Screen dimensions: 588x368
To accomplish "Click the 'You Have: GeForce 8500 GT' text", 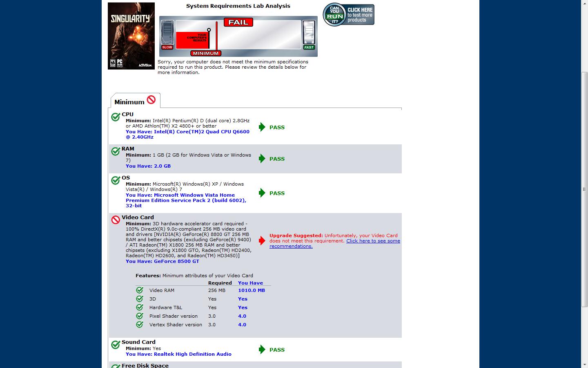I will [163, 261].
